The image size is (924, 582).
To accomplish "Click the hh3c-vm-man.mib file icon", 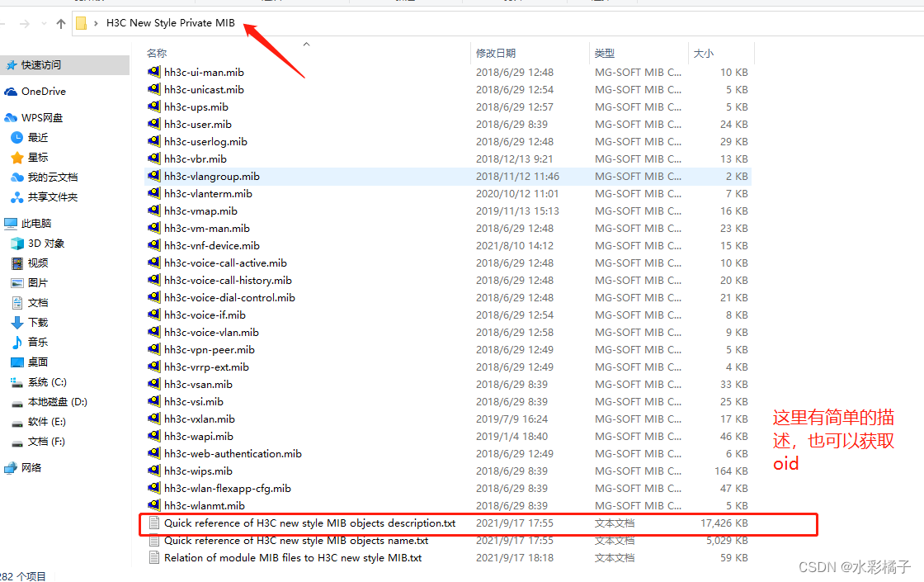I will pyautogui.click(x=153, y=228).
